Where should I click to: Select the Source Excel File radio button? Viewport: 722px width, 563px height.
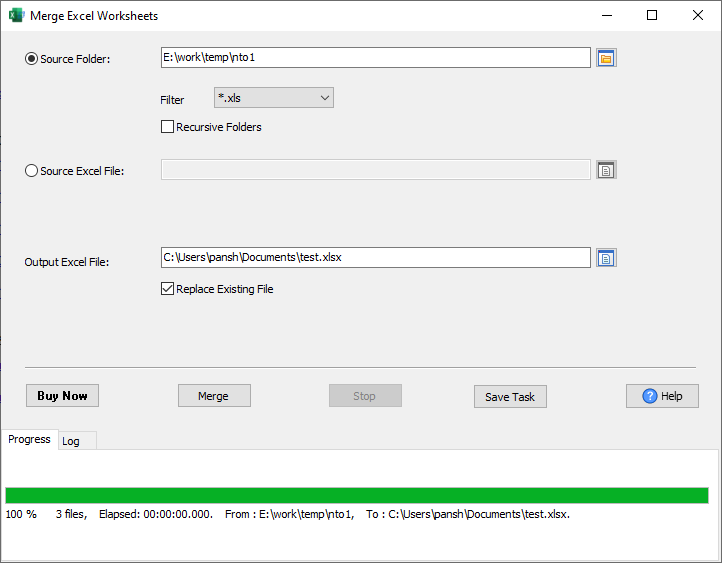(31, 171)
